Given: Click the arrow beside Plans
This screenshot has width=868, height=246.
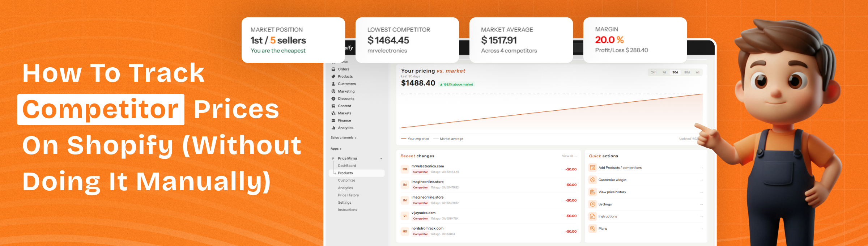Looking at the screenshot, I should [x=701, y=229].
